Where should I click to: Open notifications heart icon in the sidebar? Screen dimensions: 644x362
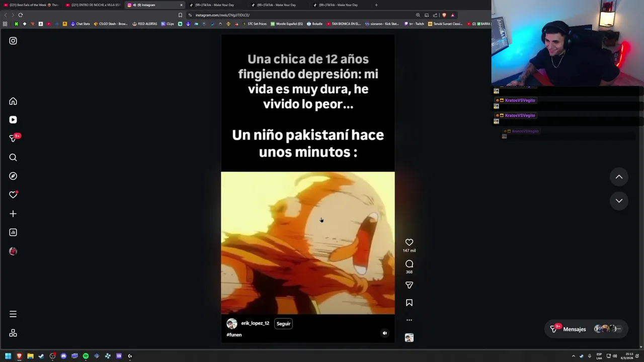pyautogui.click(x=13, y=195)
